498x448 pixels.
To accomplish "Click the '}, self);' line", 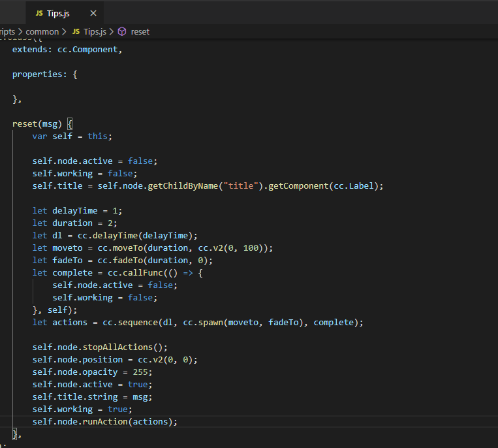I will click(x=55, y=310).
